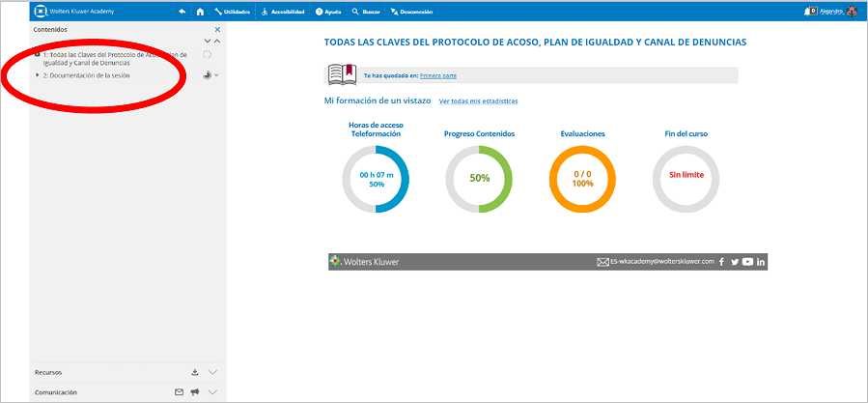
Task: Click ES-wkacademy@wolterskluwer.com email link
Action: click(x=662, y=262)
